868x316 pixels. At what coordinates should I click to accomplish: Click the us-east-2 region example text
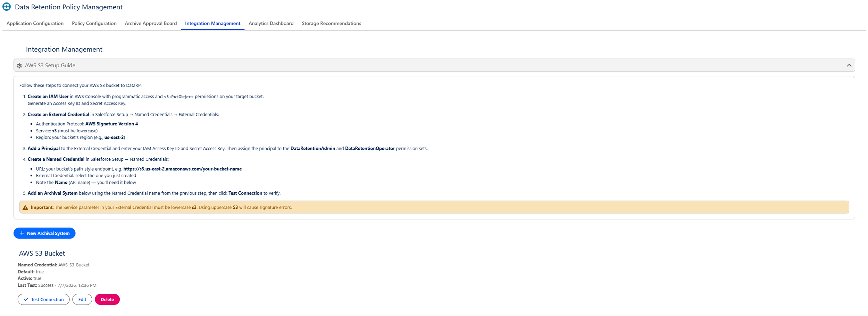[x=114, y=138]
